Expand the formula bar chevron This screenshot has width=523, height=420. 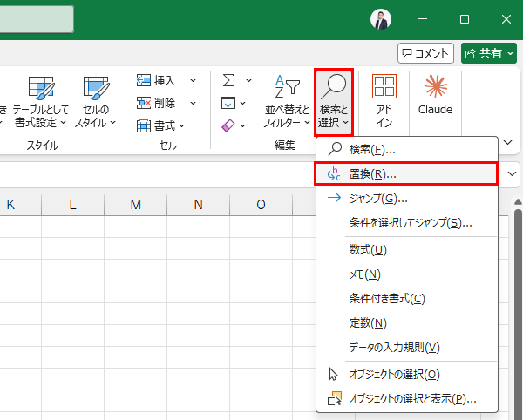pos(512,173)
